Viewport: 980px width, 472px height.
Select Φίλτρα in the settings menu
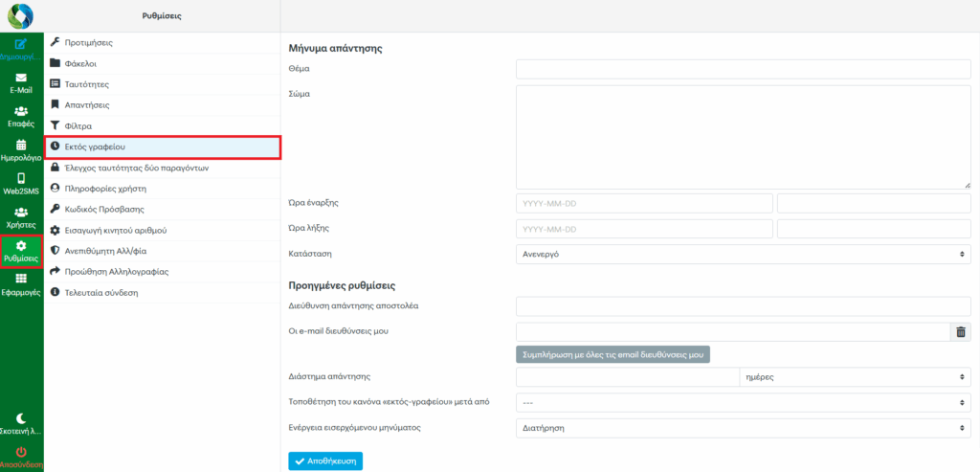[78, 125]
